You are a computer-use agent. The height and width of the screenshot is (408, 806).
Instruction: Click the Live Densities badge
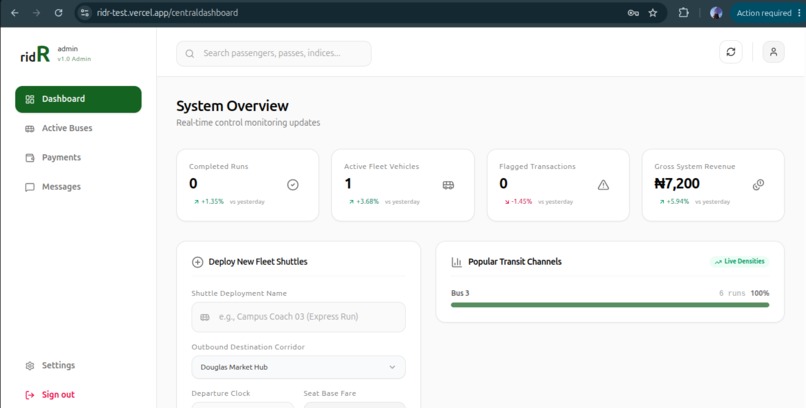(740, 262)
